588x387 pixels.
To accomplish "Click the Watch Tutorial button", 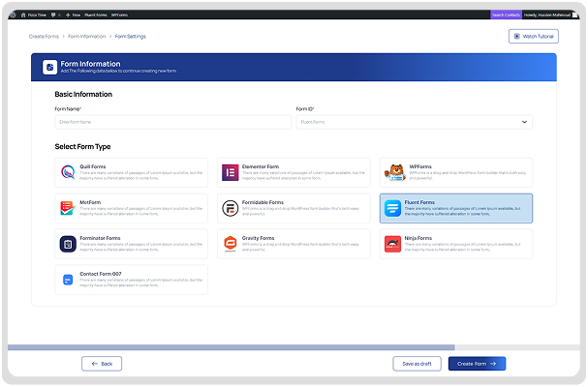I will click(533, 37).
